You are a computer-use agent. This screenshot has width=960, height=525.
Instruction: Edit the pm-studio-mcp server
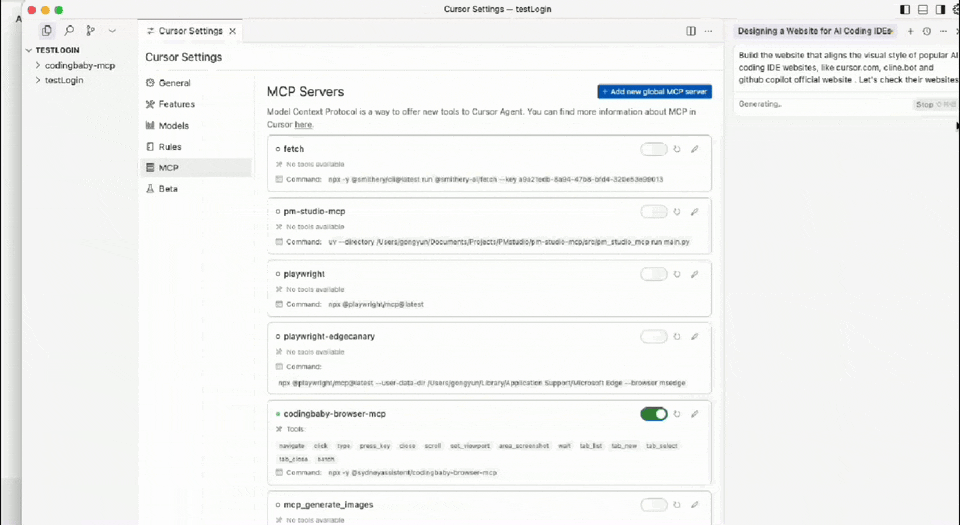point(694,212)
